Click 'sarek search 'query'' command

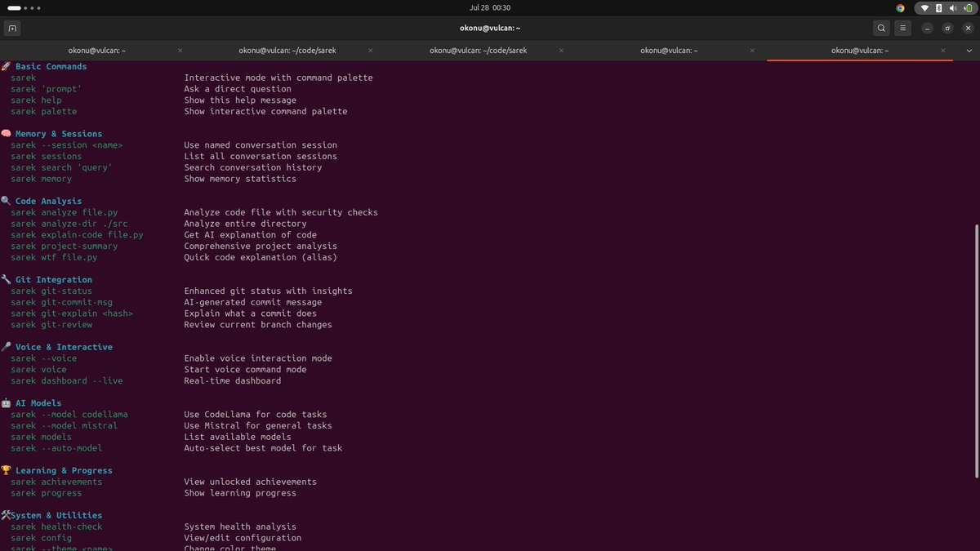point(61,167)
